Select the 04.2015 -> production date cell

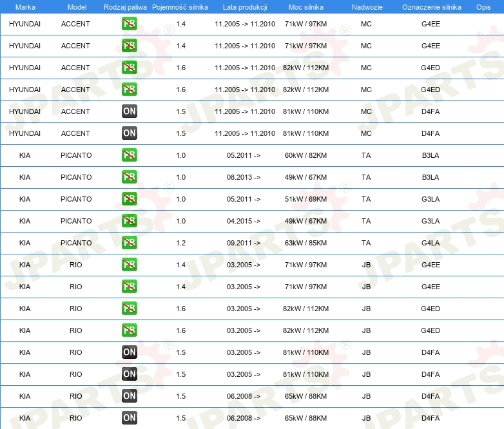244,221
